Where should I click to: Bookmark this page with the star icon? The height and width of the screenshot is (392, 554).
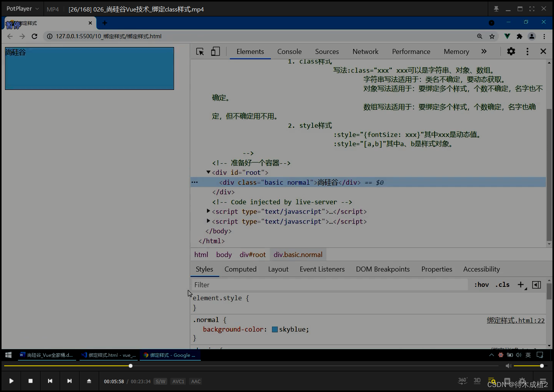[x=492, y=36]
